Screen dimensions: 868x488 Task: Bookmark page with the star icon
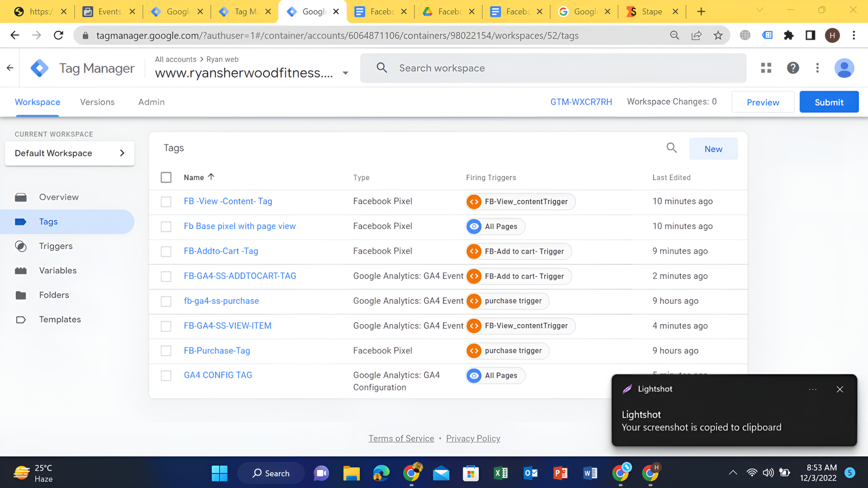(x=718, y=35)
